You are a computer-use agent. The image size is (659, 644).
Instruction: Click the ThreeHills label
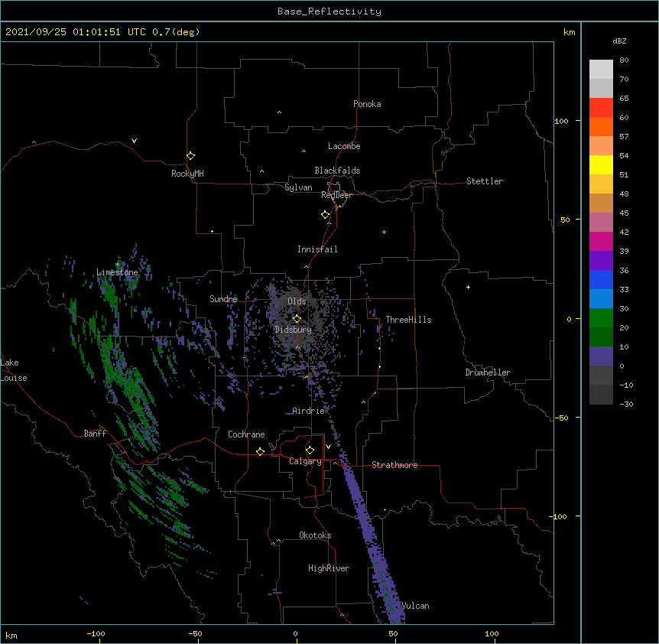[408, 320]
